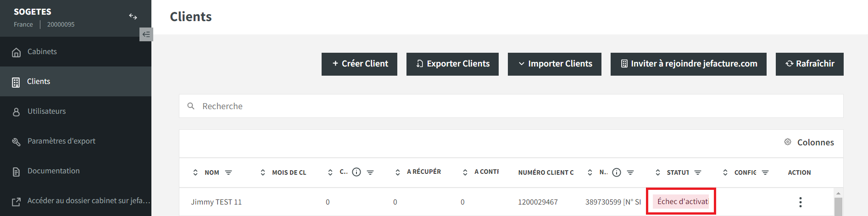Sort the table by the STATUT column

[658, 172]
